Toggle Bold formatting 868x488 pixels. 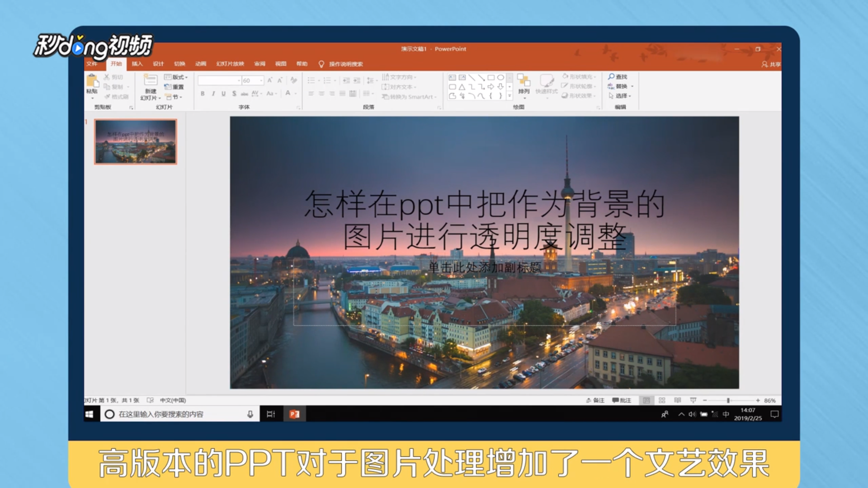pos(203,94)
